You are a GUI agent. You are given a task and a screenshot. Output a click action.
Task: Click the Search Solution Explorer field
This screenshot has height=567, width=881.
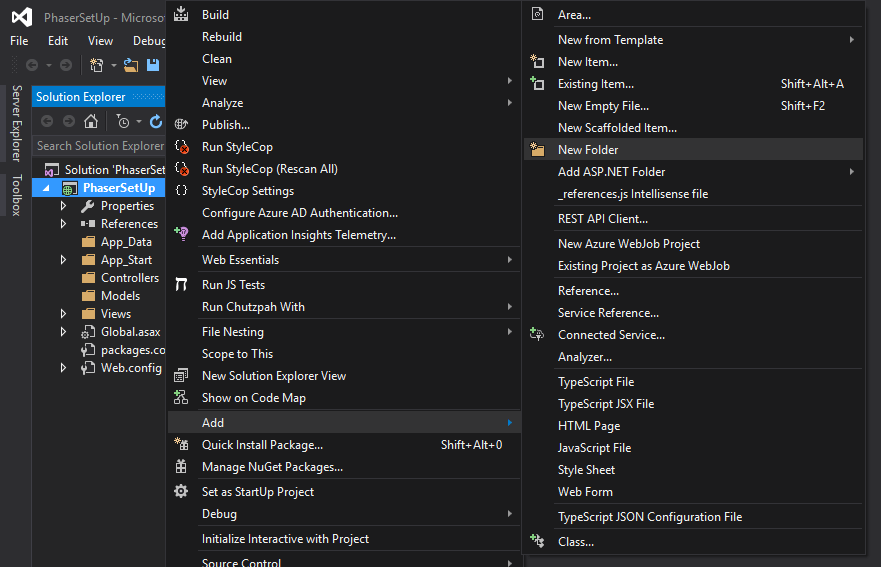click(x=99, y=146)
